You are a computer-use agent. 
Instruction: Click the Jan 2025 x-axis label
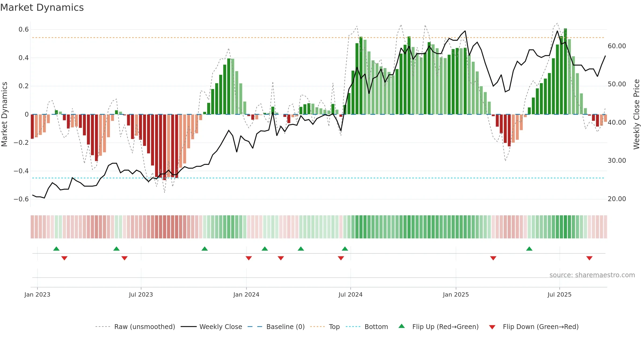coord(456,295)
